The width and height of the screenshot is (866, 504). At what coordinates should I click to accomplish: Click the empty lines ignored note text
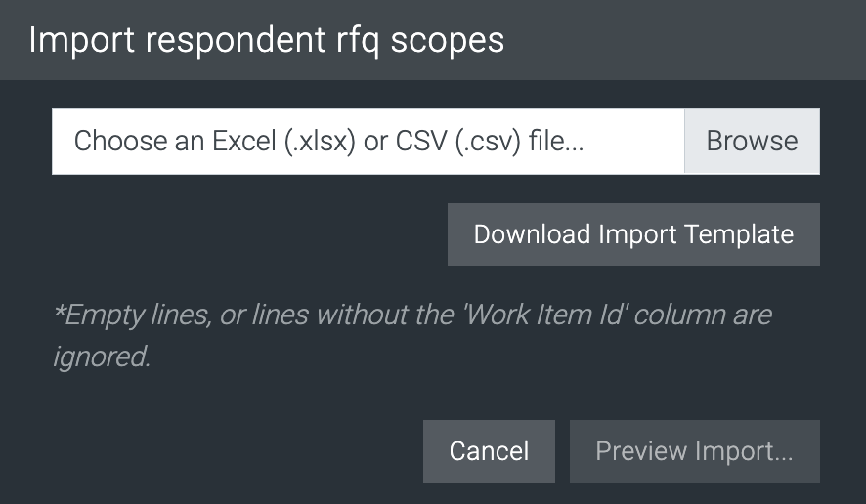point(411,335)
